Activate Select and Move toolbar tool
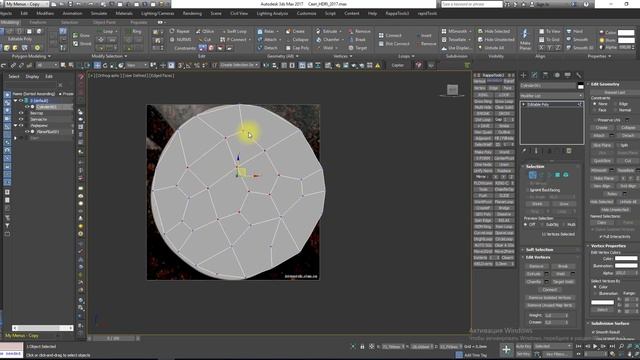Screen dimensions: 640x360 click(97, 65)
